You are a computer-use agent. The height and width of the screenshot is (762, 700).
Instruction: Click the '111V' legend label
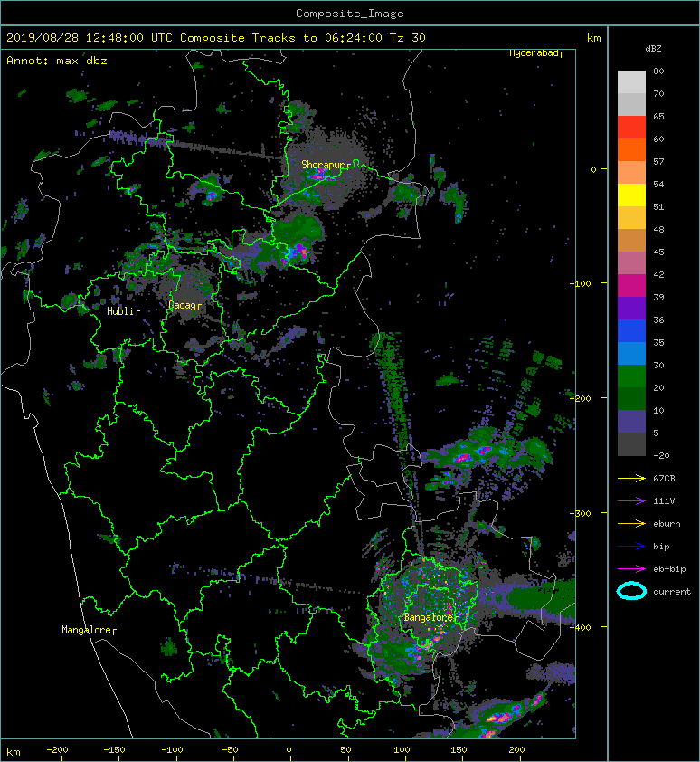coord(664,501)
